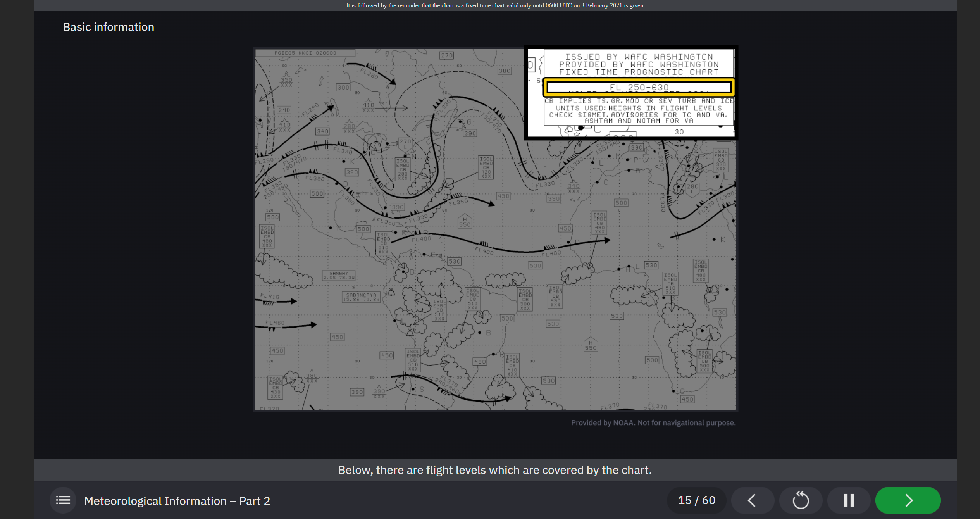This screenshot has width=980, height=519.
Task: Click the CB IMPLIES TS legend line
Action: pos(639,101)
